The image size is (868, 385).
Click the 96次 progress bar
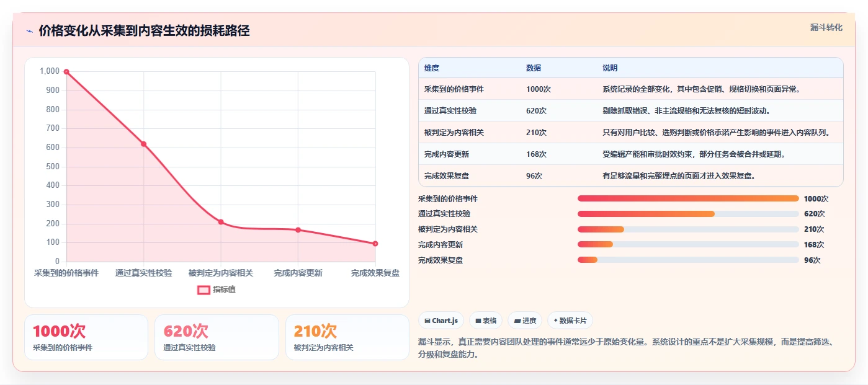tap(688, 260)
